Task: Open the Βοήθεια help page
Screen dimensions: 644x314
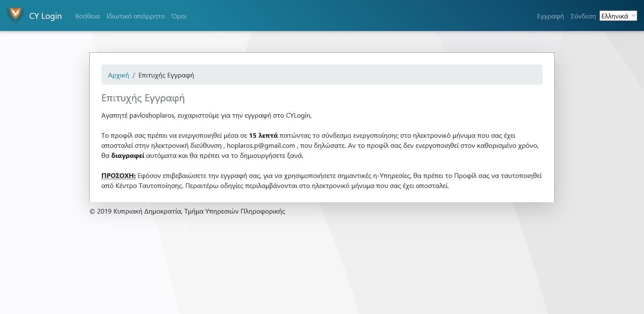Action: coord(87,16)
